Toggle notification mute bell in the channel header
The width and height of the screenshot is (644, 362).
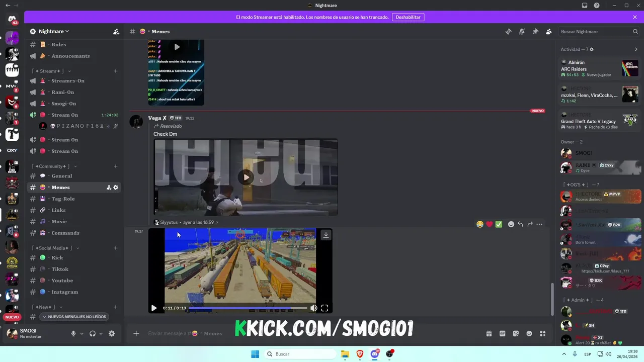point(522,31)
